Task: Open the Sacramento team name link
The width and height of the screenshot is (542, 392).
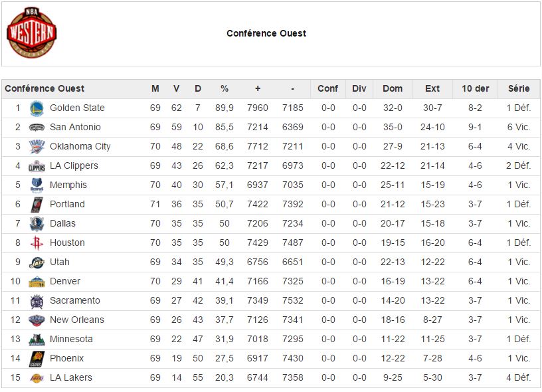Action: click(x=75, y=301)
